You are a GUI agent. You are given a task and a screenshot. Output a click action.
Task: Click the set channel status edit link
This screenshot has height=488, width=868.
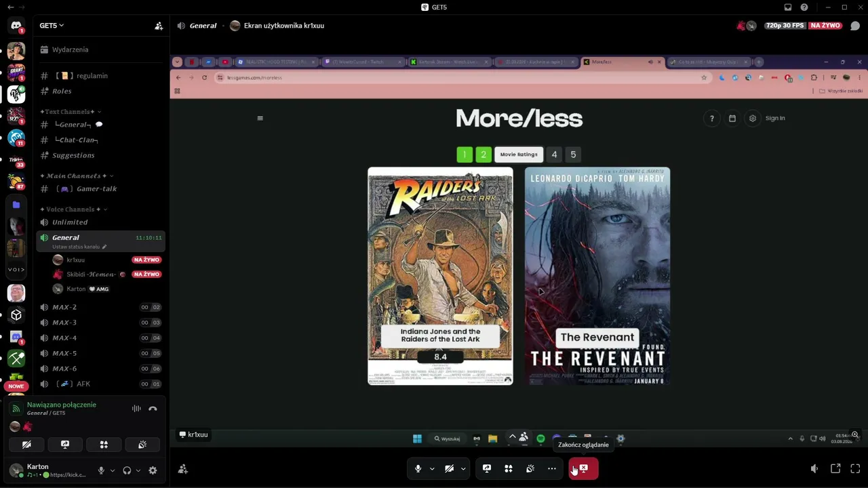pos(79,247)
